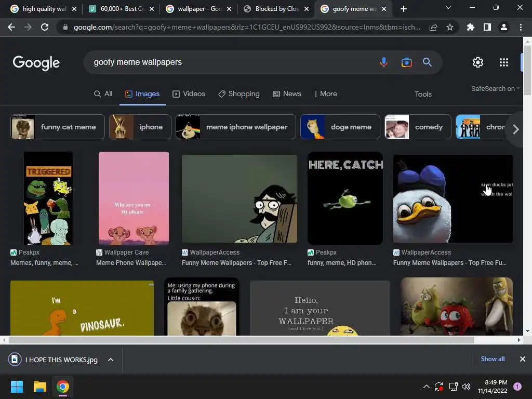Open Google quick settings gear
Viewport: 532px width, 399px height.
tap(478, 62)
